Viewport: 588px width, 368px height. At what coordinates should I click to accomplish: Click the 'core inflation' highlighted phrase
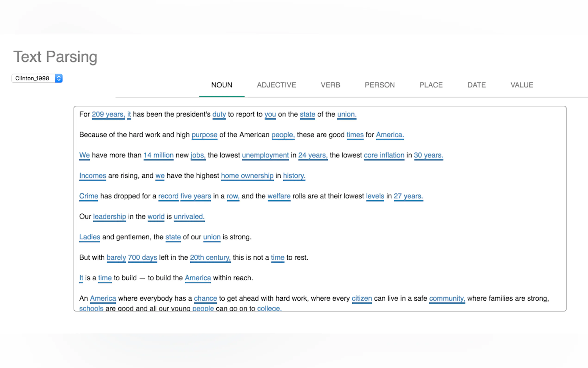(384, 155)
